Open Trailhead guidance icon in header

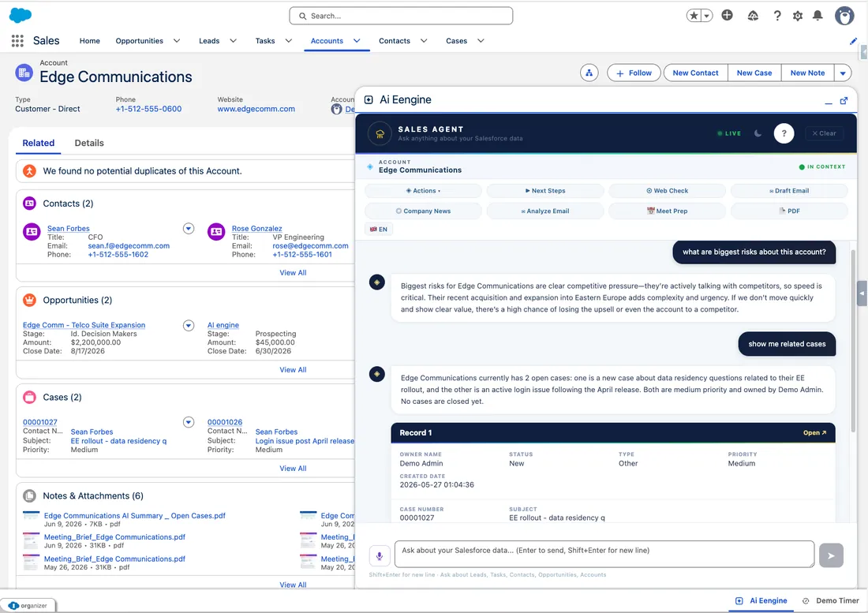tap(753, 16)
